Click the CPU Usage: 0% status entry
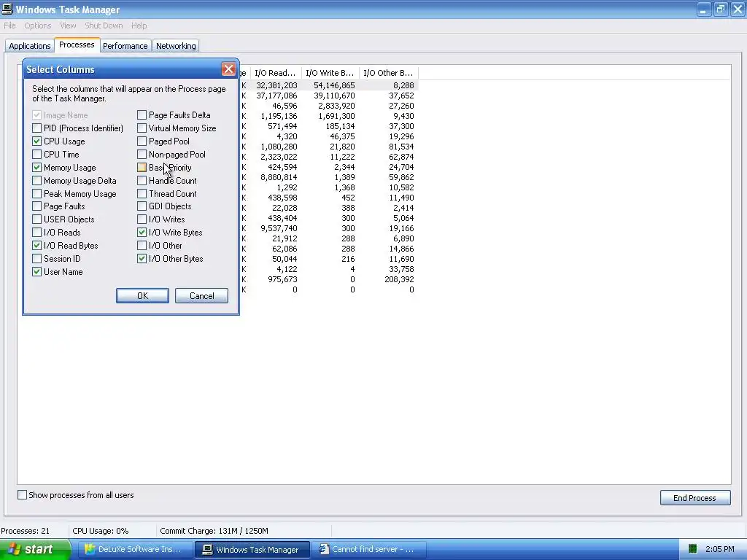747x560 pixels. pyautogui.click(x=101, y=531)
